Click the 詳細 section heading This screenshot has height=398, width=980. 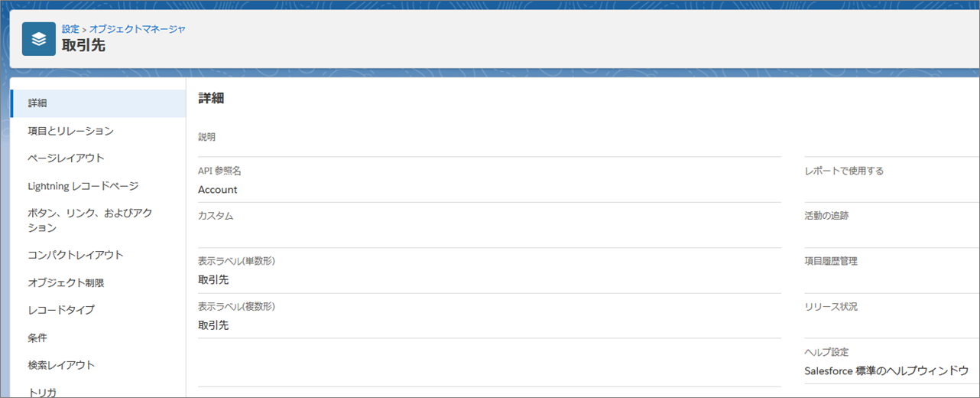point(211,98)
